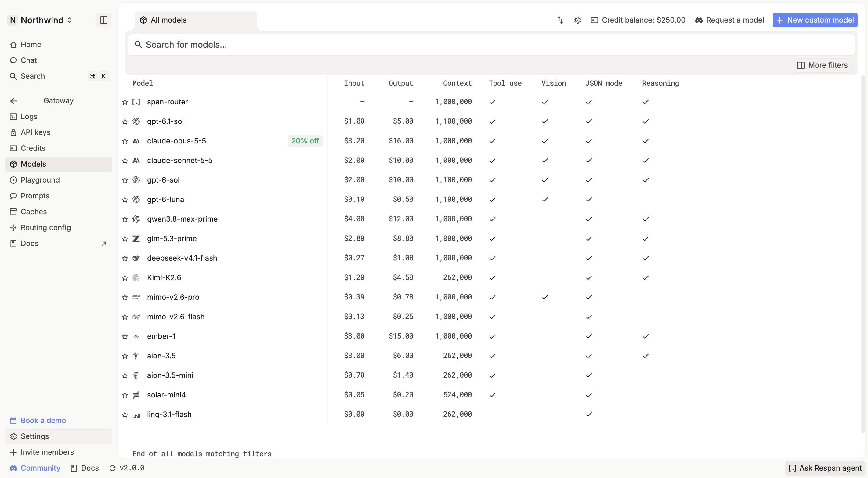Screen dimensions: 868x478
Task: Click the table vertical scrollbar
Action: coord(863,255)
